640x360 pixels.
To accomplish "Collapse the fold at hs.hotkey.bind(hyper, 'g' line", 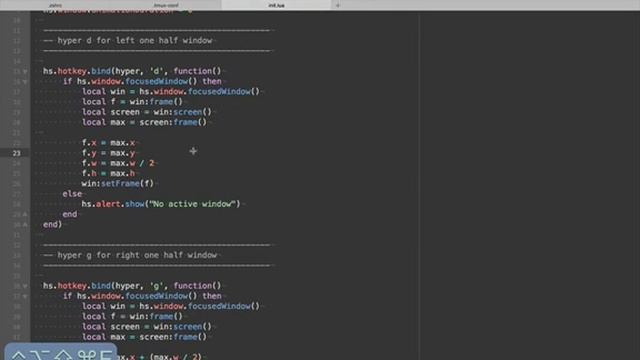I will 25,286.
